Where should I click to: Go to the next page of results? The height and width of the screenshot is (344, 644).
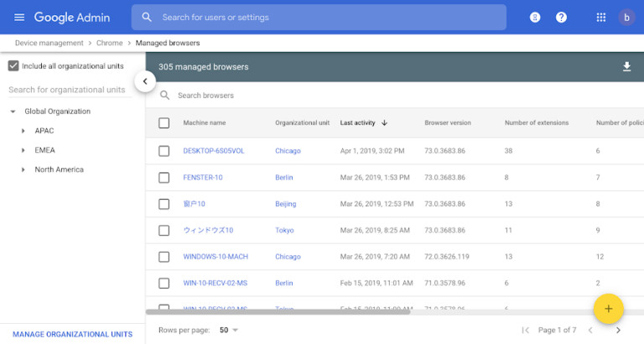pos(618,331)
